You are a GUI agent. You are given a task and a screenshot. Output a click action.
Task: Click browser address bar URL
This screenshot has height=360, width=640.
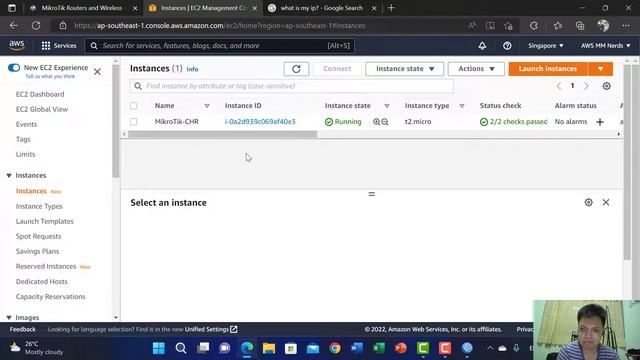pyautogui.click(x=220, y=26)
